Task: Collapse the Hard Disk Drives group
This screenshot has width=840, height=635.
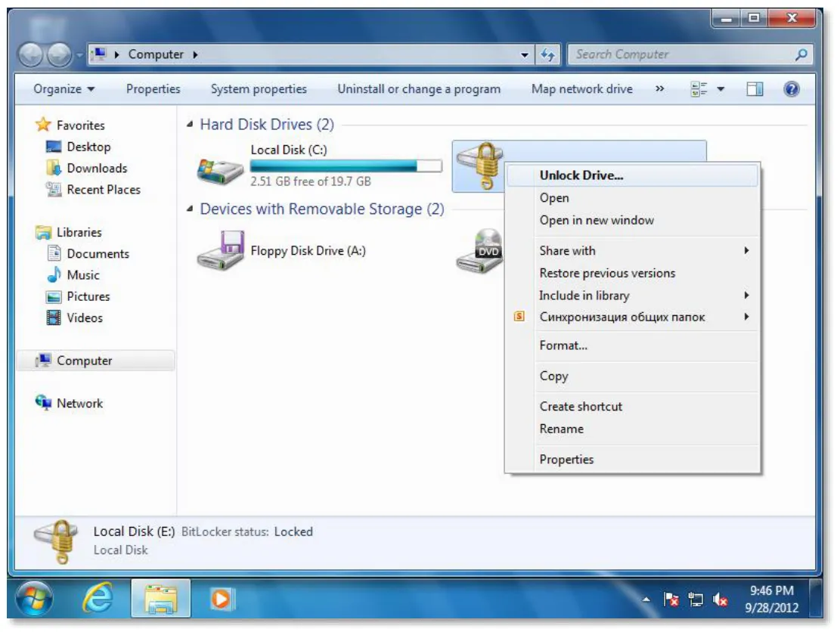Action: click(190, 125)
